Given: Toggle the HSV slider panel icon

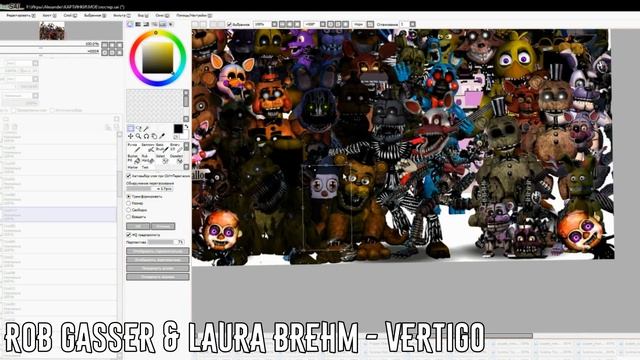Looking at the screenshot, I should click(147, 24).
